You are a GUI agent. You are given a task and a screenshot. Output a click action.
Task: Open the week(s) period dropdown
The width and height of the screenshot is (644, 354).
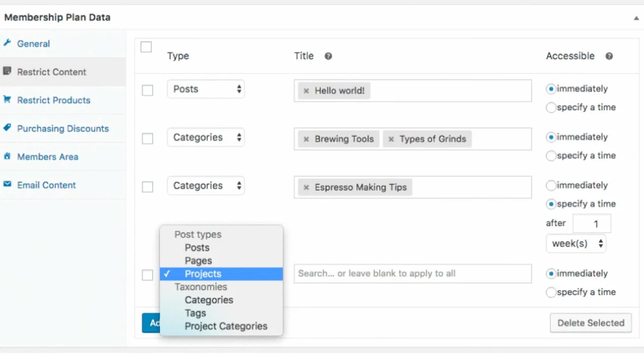[576, 243]
